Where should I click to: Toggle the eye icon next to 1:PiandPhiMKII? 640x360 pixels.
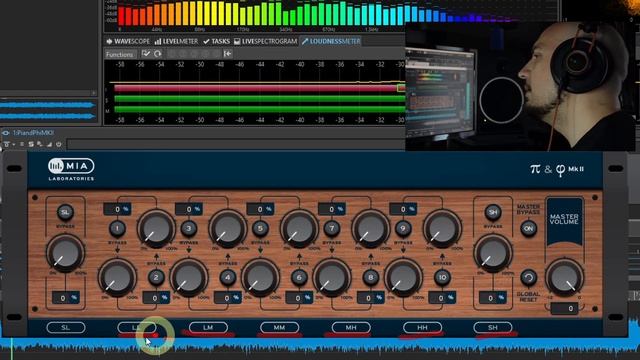pos(6,133)
